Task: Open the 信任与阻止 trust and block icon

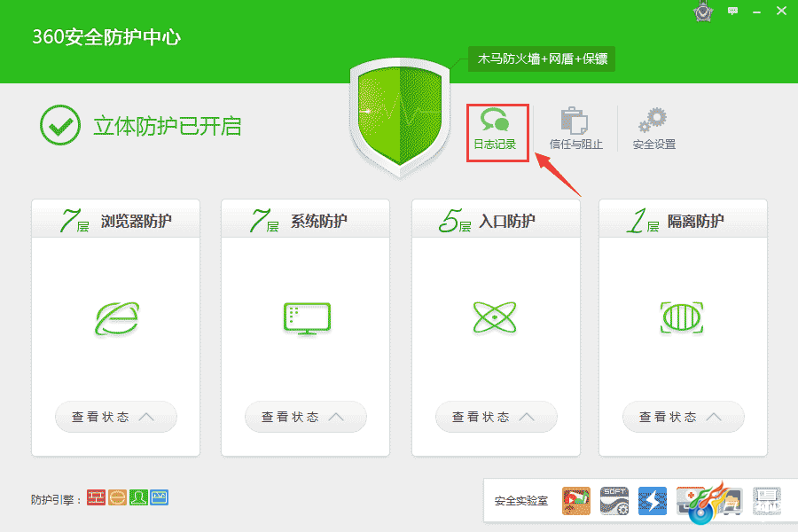Action: pyautogui.click(x=575, y=129)
